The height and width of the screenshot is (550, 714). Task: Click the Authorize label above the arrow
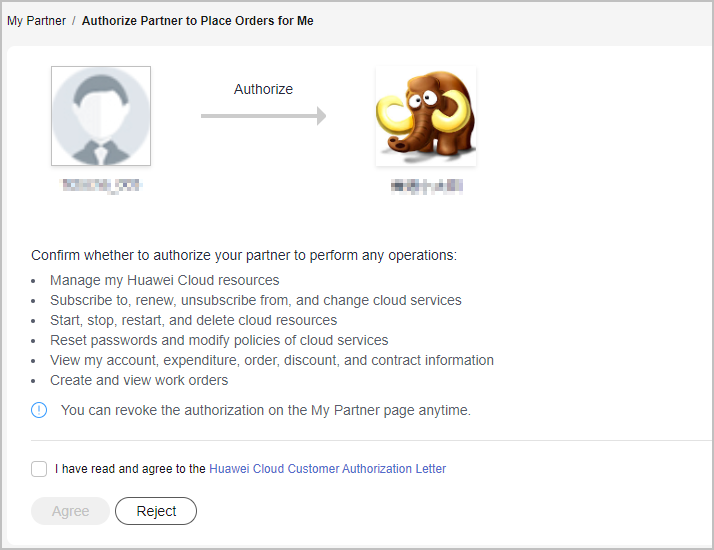(263, 89)
